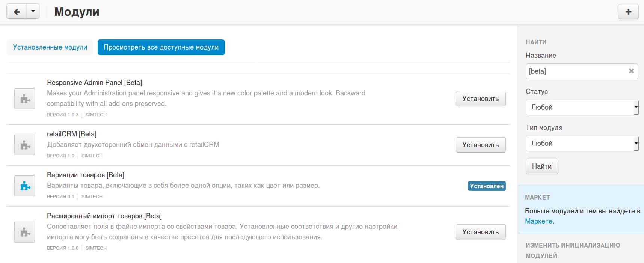The image size is (644, 263).
Task: Select Просмотреть все доступные модули tab
Action: coord(161,47)
